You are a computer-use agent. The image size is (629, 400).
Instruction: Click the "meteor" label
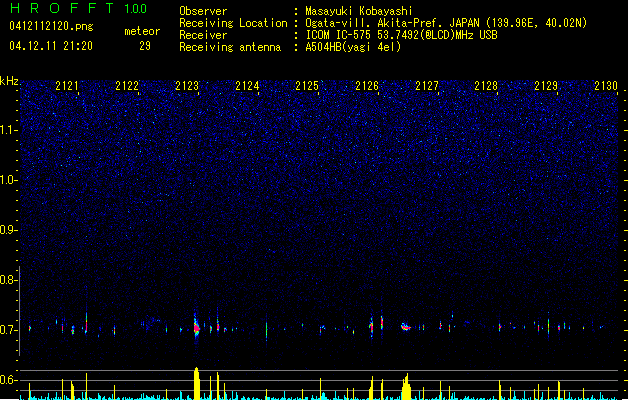coord(142,31)
